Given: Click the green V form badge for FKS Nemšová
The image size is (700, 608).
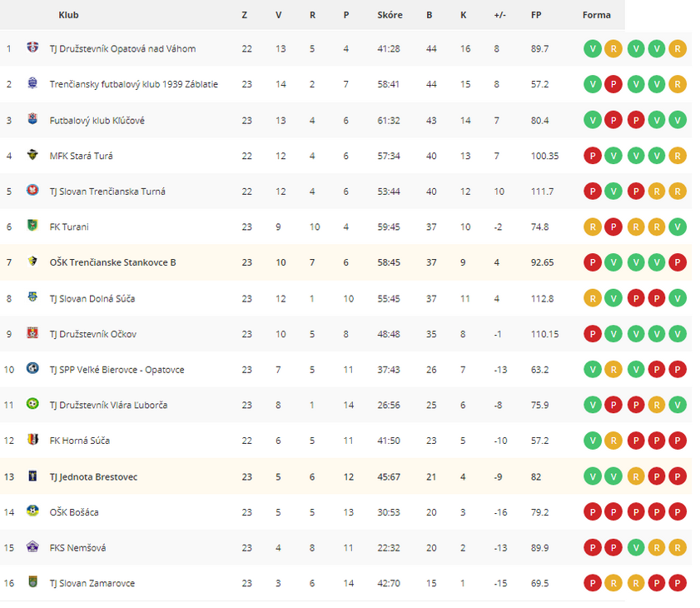Looking at the screenshot, I should pyautogui.click(x=636, y=548).
